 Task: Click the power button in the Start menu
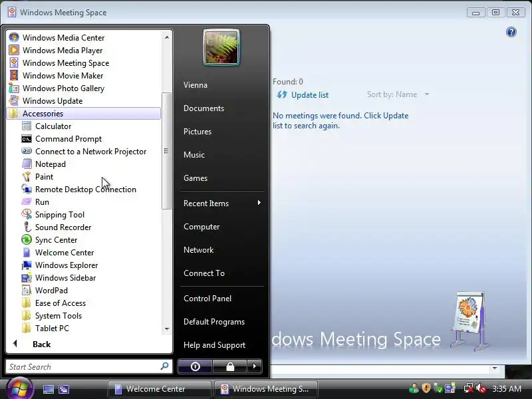tap(195, 366)
